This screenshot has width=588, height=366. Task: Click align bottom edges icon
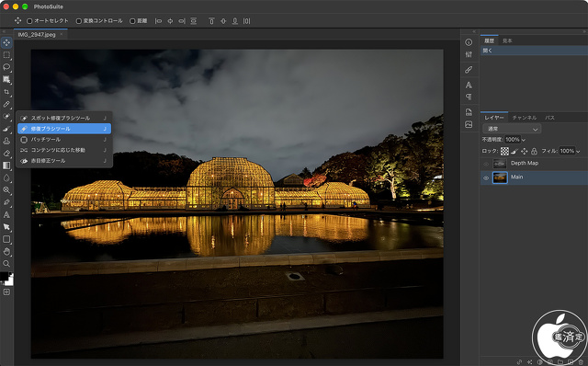(x=235, y=21)
